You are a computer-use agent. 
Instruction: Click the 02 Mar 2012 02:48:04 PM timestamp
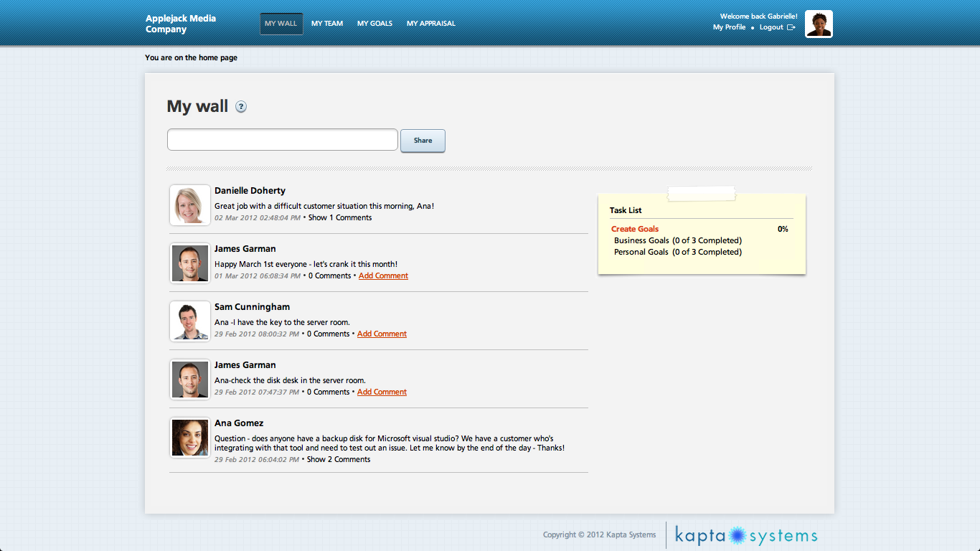[x=258, y=217]
